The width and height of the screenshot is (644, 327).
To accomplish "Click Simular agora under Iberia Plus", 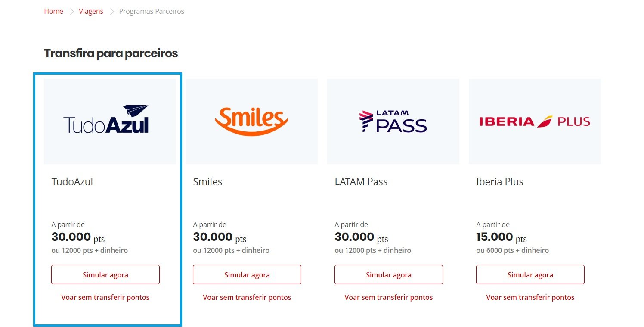I will click(x=530, y=275).
